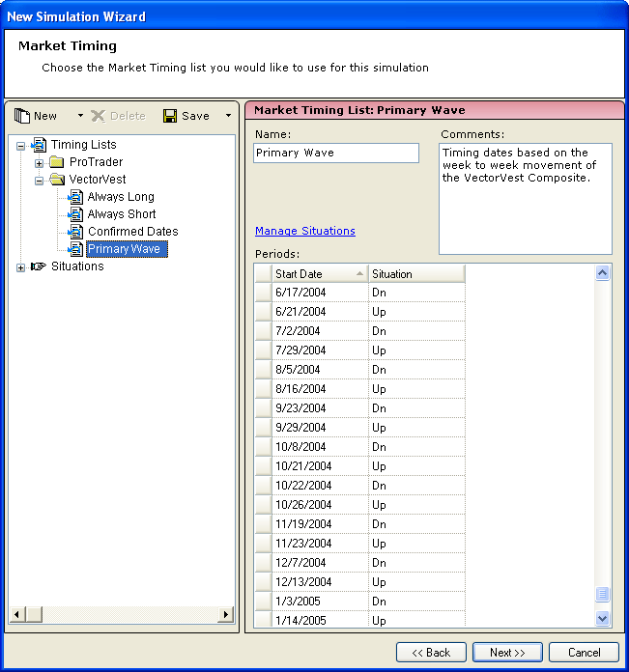Image resolution: width=629 pixels, height=672 pixels.
Task: Click the Situations pointing-hand icon
Action: (39, 266)
